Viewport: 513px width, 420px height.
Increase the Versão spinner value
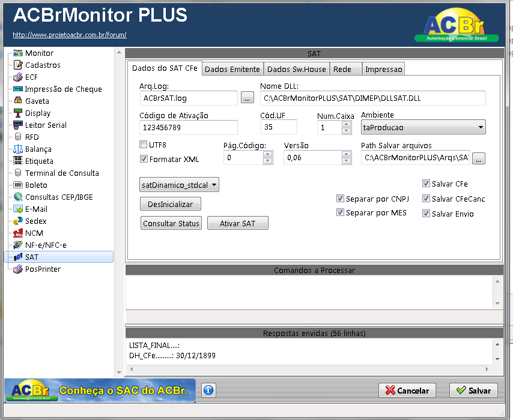click(x=347, y=154)
